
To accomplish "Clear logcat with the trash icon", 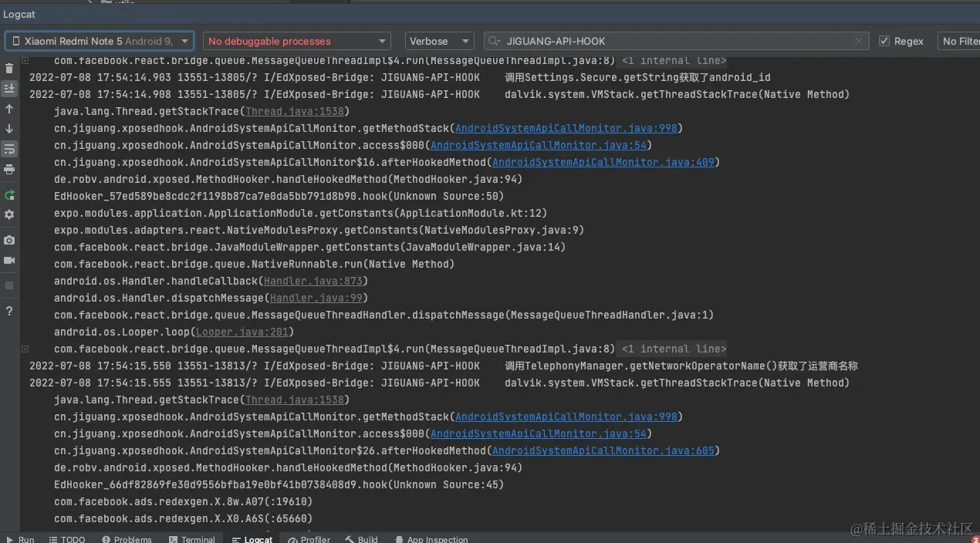I will 9,69.
